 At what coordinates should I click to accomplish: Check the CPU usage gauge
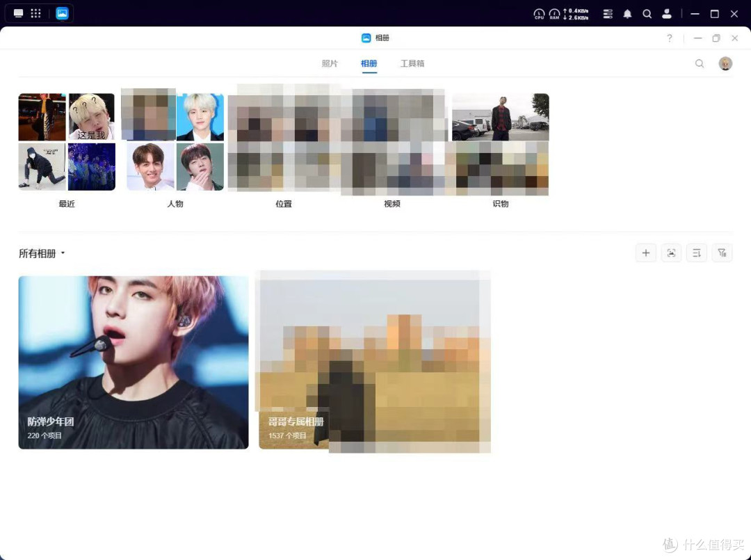(539, 14)
